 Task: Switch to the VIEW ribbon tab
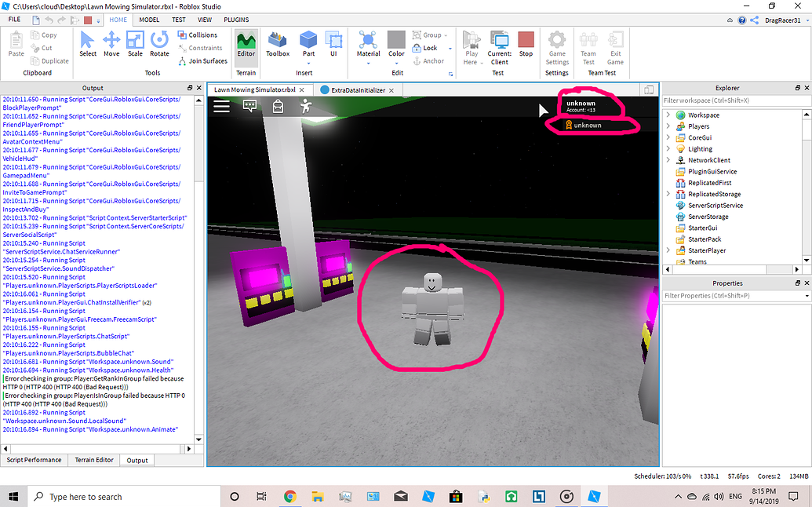205,20
